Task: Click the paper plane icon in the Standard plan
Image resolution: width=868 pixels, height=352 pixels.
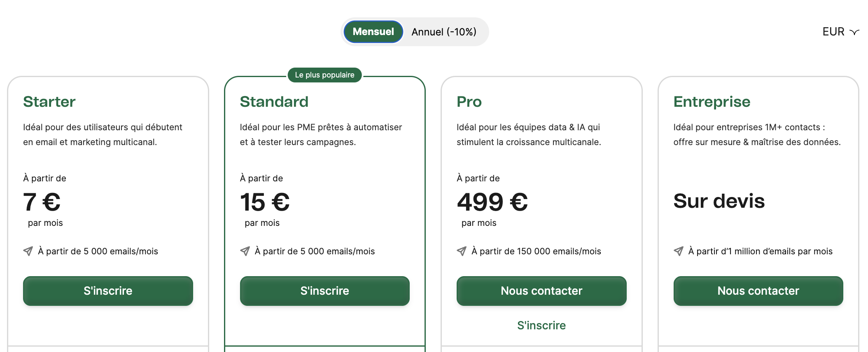Action: [x=245, y=251]
